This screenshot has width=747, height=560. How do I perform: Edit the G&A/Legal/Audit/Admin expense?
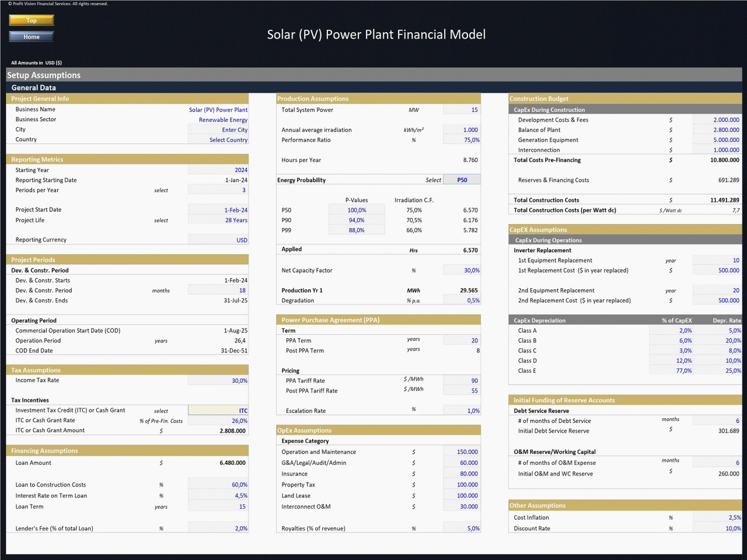pos(462,463)
